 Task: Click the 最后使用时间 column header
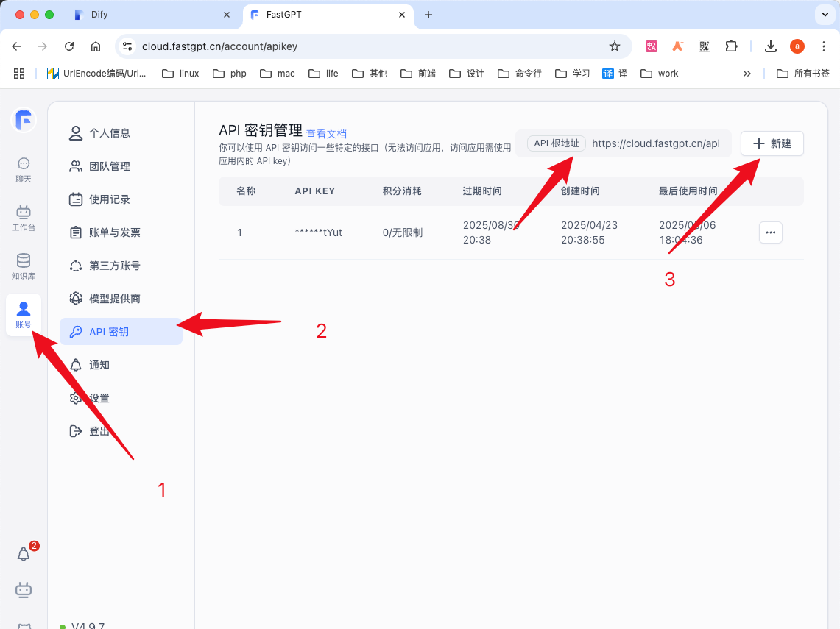(x=688, y=191)
